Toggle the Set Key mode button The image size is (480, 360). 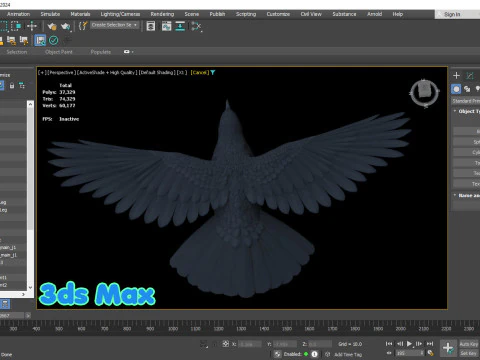click(469, 353)
